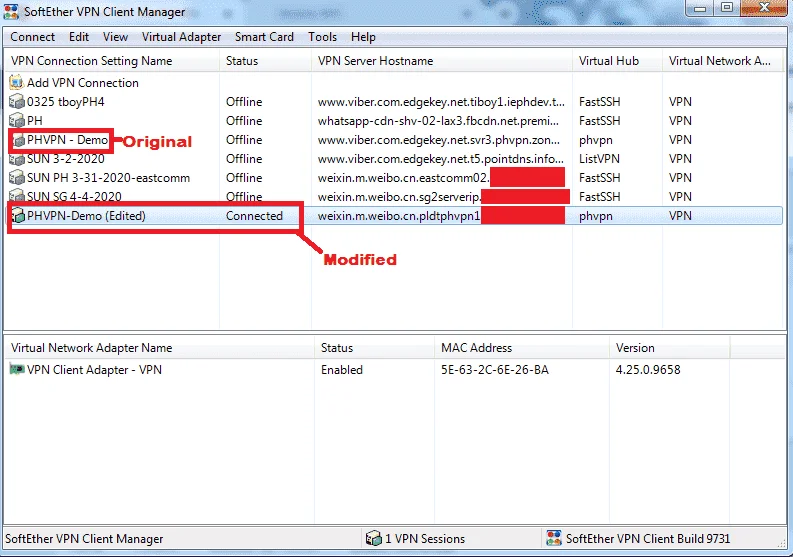The image size is (793, 557).
Task: Click the PHVPN-Demo (Edited) connected icon
Action: 19,216
